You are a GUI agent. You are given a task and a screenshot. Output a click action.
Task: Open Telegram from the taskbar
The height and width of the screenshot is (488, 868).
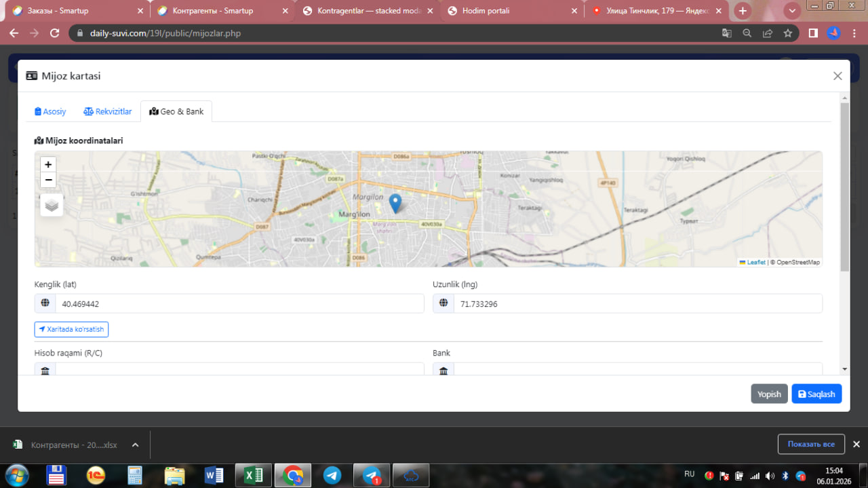click(332, 475)
